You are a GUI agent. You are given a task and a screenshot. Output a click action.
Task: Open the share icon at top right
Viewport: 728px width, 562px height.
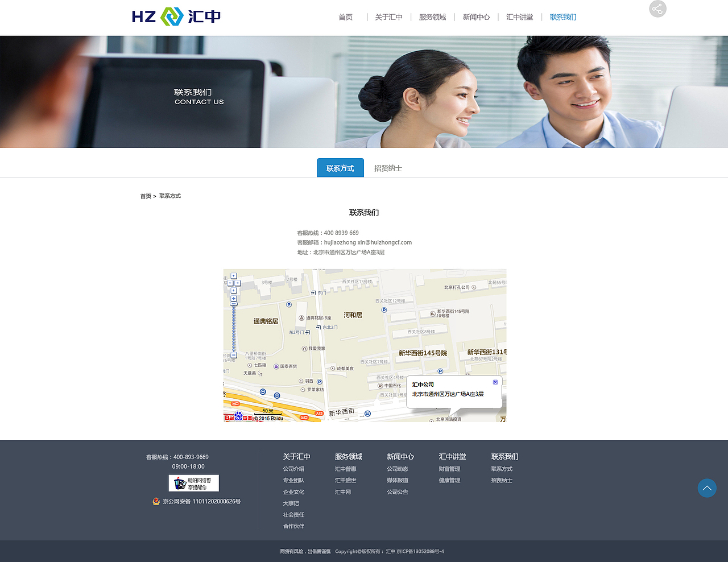[x=657, y=9]
